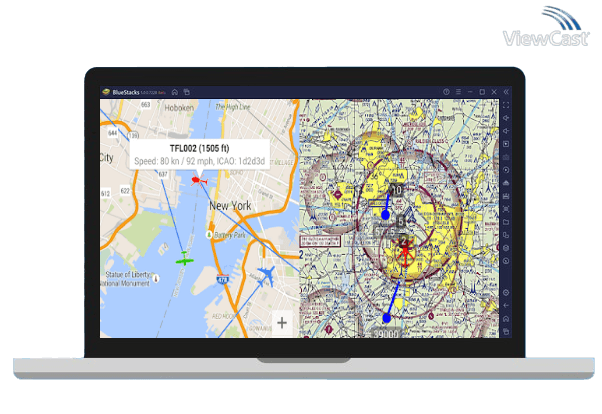Select the red helicopter TFL002 on the map
This screenshot has height=414, width=602.
pyautogui.click(x=199, y=180)
